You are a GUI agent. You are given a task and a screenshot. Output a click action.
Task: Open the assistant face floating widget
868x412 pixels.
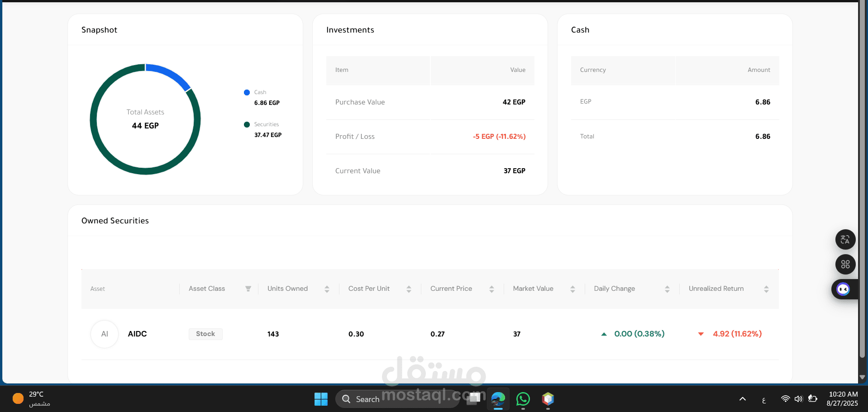tap(844, 289)
